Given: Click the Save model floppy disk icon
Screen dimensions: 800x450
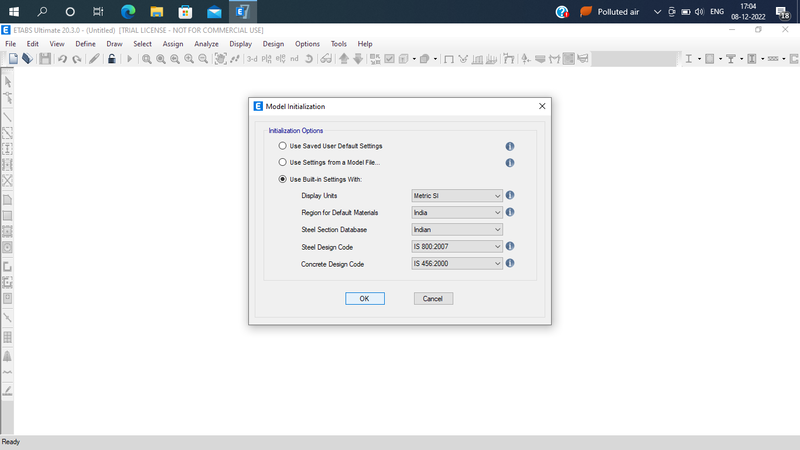Looking at the screenshot, I should coord(45,59).
